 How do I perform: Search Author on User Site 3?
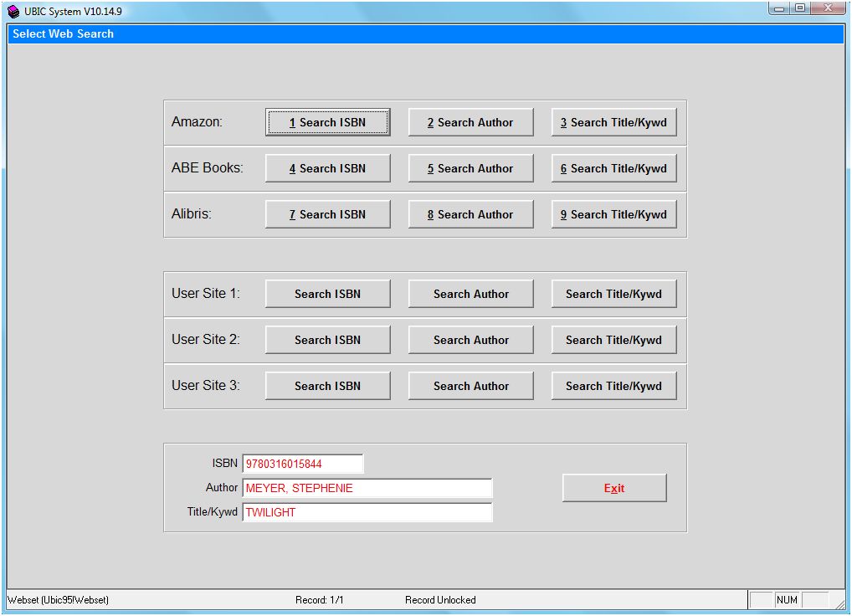(470, 386)
